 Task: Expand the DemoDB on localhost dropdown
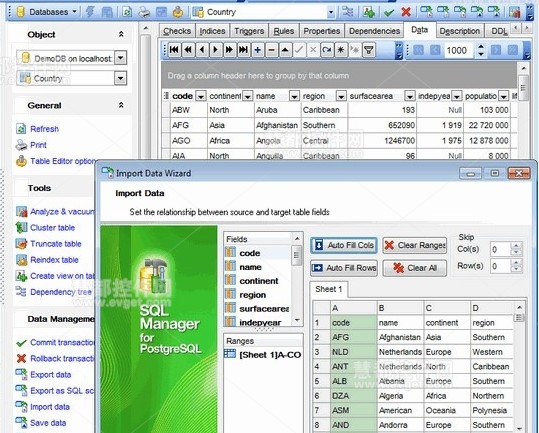coord(121,58)
